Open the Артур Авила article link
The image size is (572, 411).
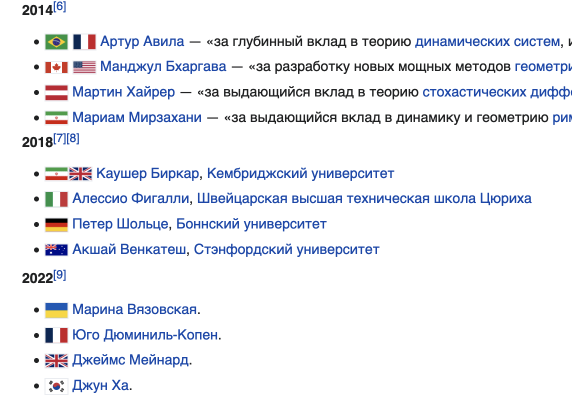click(142, 41)
